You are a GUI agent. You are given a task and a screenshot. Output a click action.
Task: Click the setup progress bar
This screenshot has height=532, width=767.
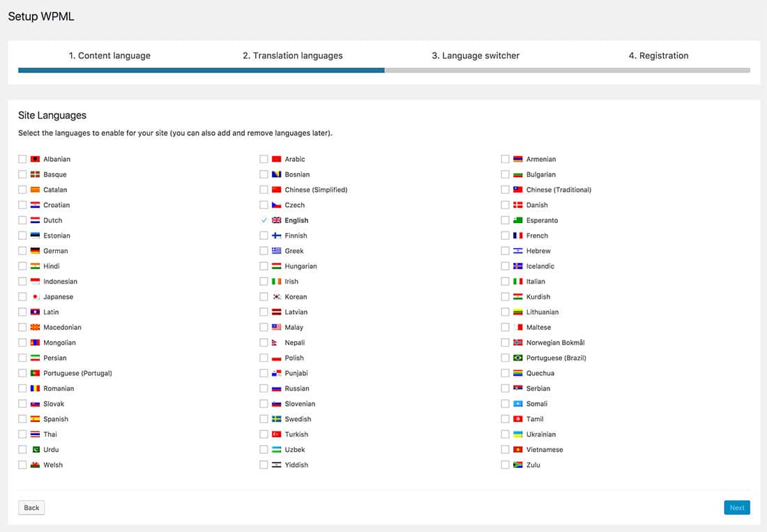pos(384,70)
